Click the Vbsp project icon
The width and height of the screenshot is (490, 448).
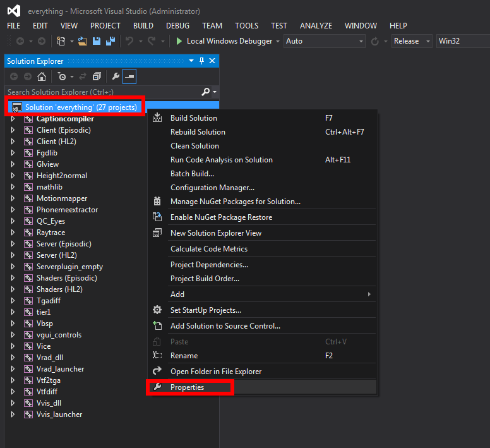[x=28, y=324]
